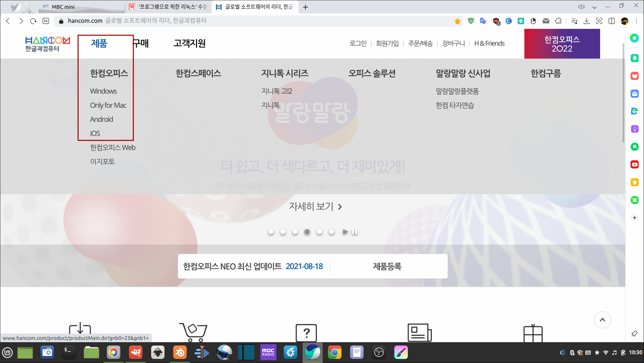Select the first carousel dot
The width and height of the screenshot is (644, 363).
pyautogui.click(x=271, y=232)
